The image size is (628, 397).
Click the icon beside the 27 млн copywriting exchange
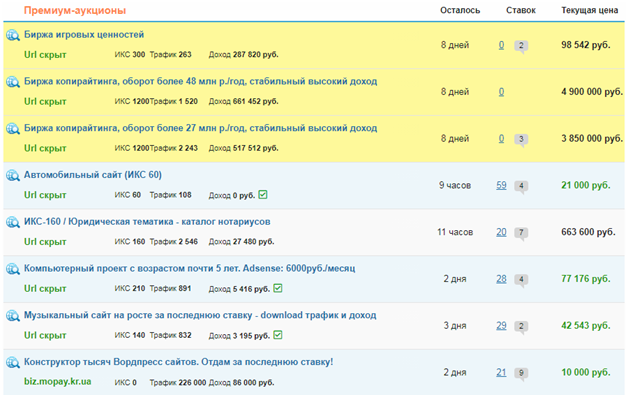13,129
